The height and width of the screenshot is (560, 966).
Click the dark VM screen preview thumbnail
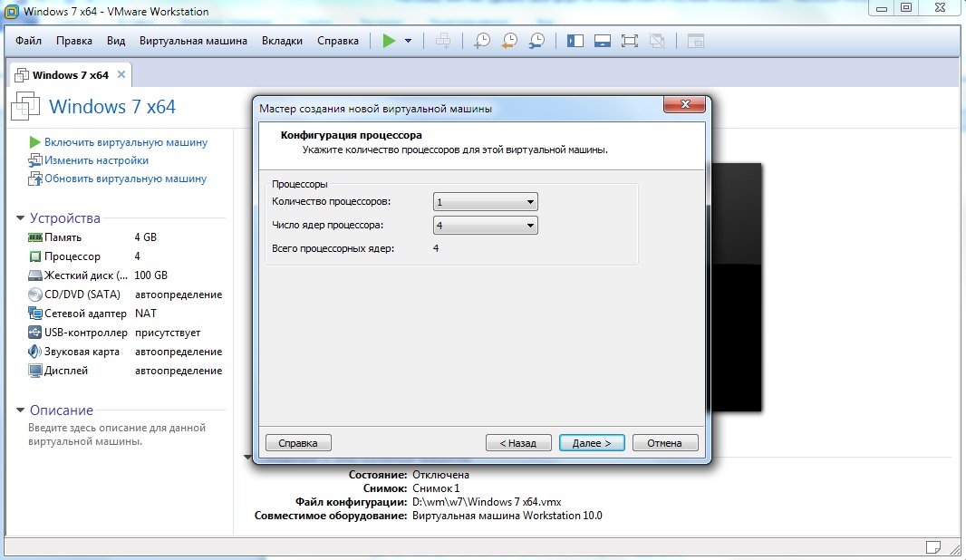click(736, 287)
